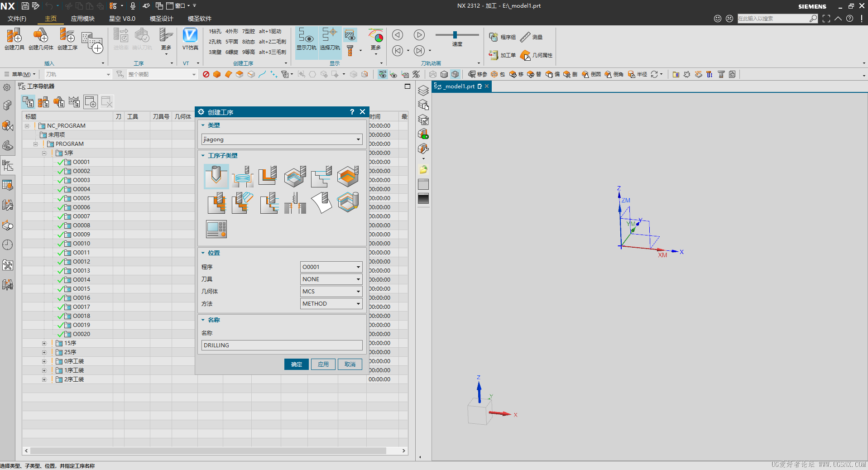Screen dimensions: 868x470
Task: Collapse the 位置 section
Action: coord(203,253)
